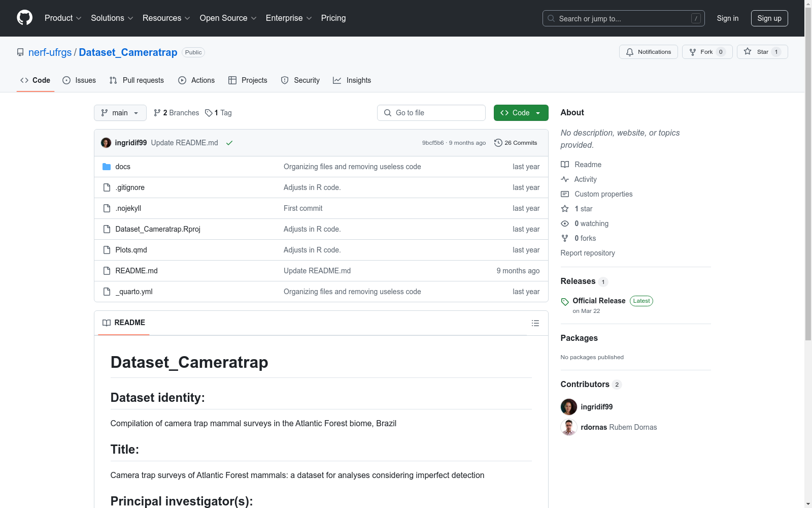Click the history clock icon by 26 Commits
The image size is (812, 508).
click(498, 143)
